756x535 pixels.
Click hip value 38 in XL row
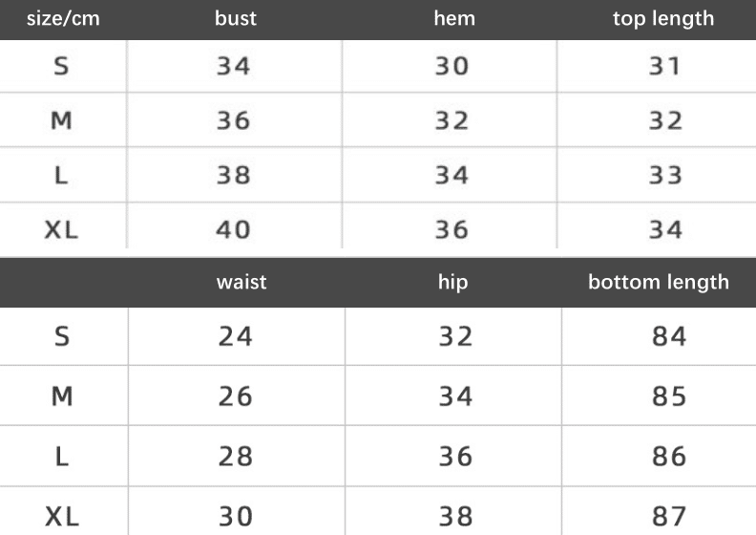click(x=455, y=516)
